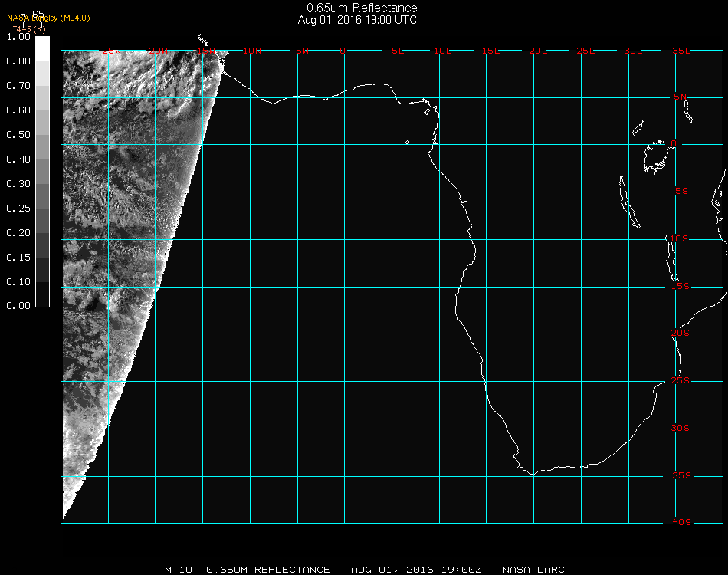Screen dimensions: 728x575
Task: Click the 5S latitude label
Action: click(x=681, y=192)
